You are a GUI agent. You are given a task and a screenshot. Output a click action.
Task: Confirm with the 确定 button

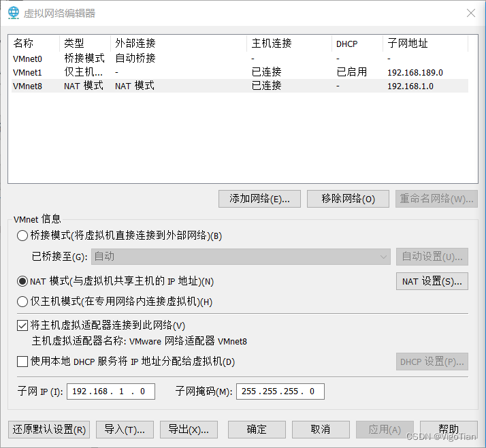(x=257, y=430)
